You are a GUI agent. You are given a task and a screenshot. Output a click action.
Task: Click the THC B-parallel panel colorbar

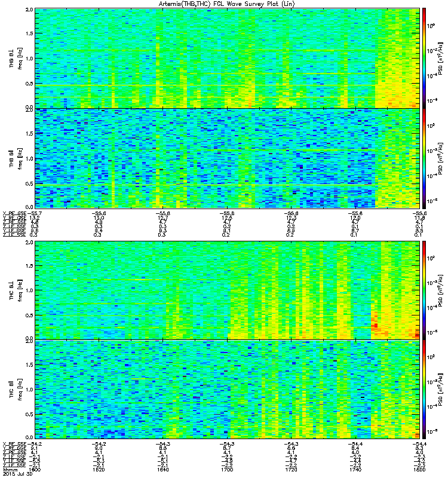[424, 390]
